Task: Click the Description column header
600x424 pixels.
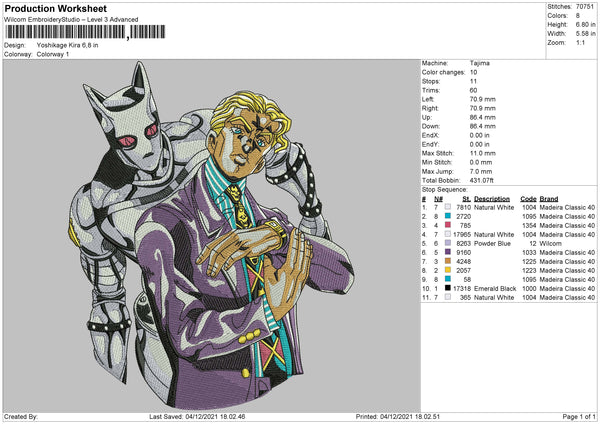Action: click(x=492, y=199)
